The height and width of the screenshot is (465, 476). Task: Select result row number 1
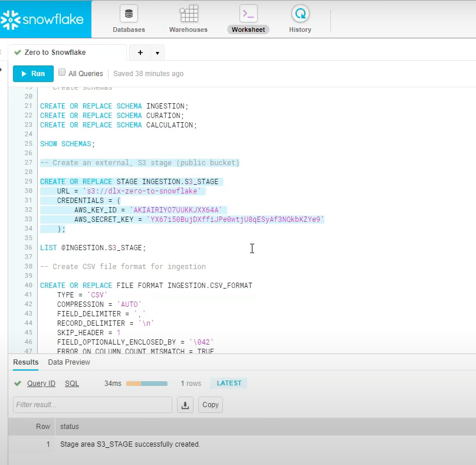click(x=48, y=444)
